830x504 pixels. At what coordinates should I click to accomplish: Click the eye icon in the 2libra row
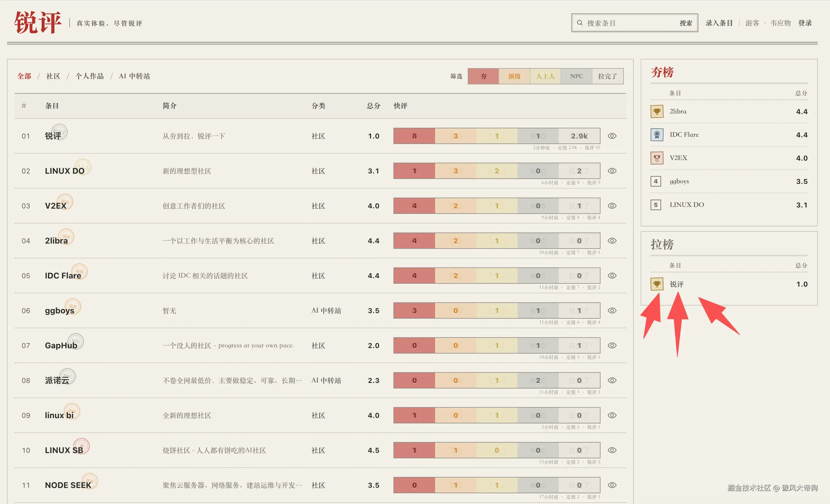point(612,241)
